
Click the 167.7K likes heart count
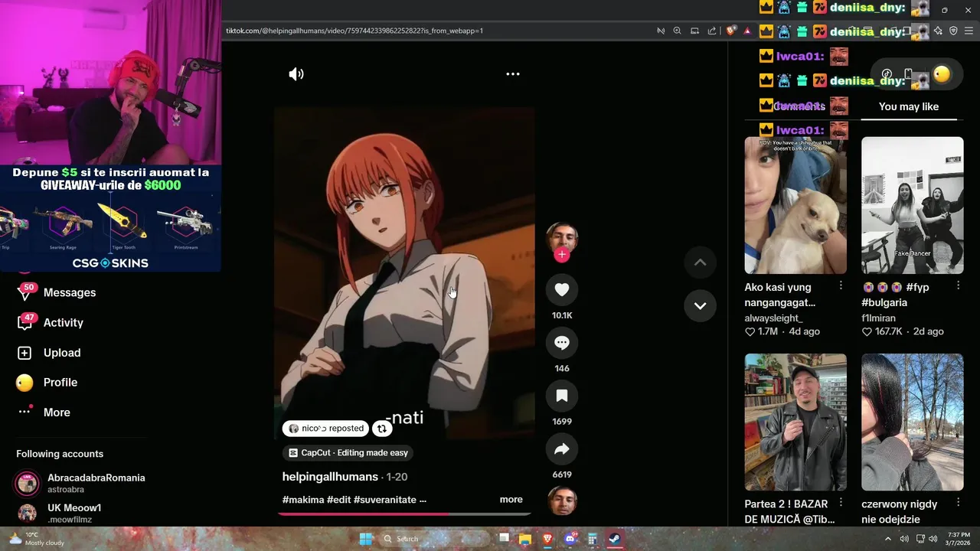(881, 331)
